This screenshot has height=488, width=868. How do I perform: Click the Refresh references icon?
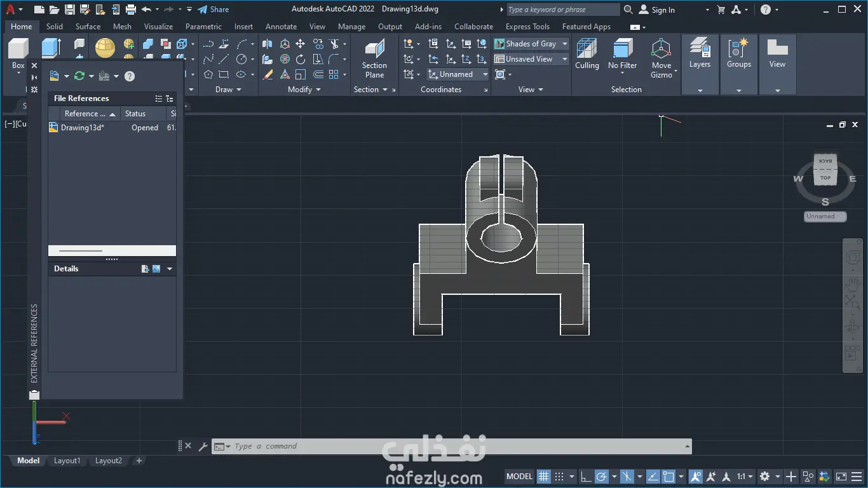(x=79, y=76)
